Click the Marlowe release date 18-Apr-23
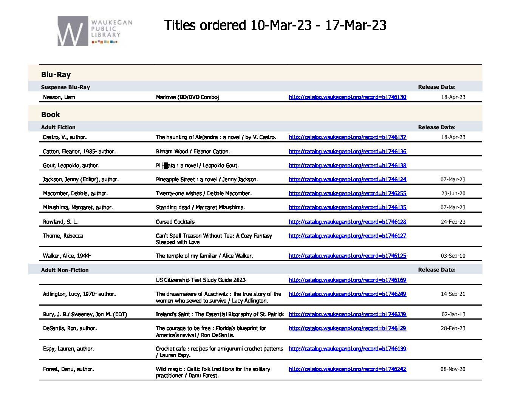 [453, 97]
